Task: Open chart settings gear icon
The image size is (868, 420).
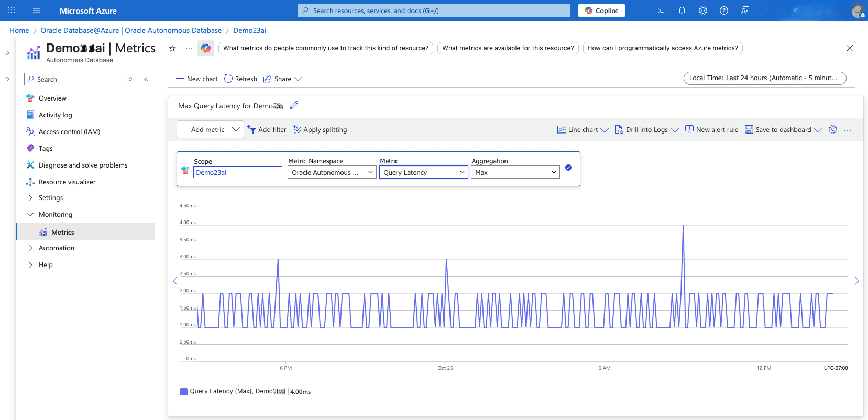Action: (x=833, y=129)
